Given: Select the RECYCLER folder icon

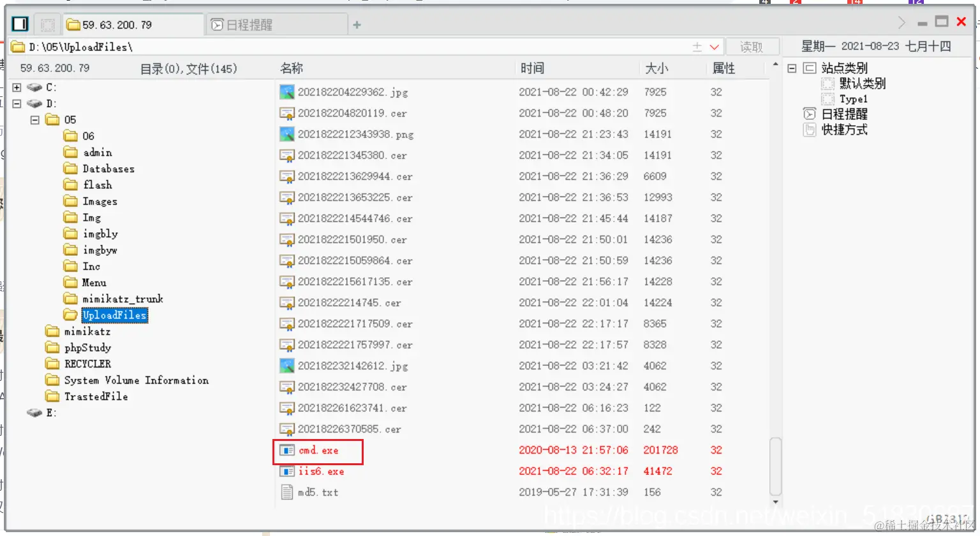Looking at the screenshot, I should [x=52, y=364].
